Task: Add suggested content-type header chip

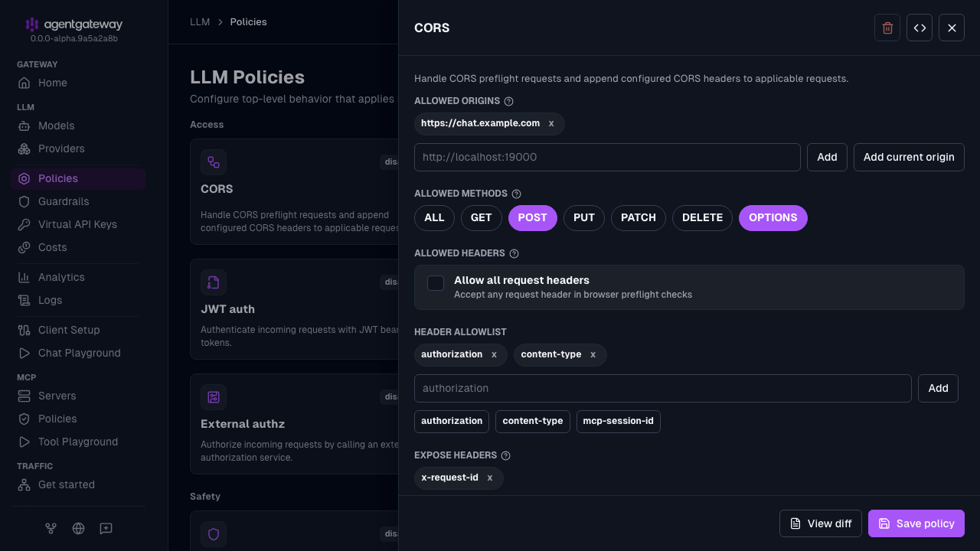Action: click(533, 421)
